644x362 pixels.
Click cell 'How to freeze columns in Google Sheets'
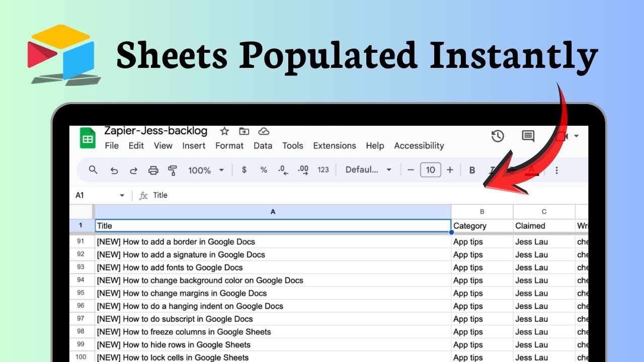pos(273,332)
